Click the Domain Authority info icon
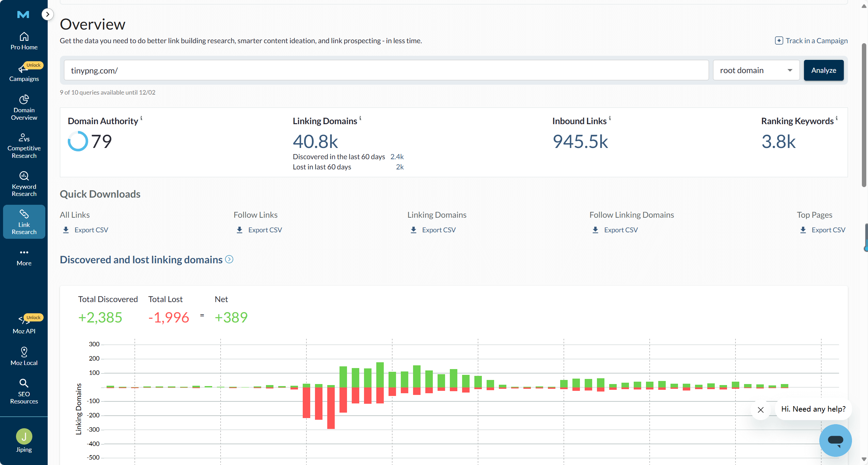 (141, 118)
